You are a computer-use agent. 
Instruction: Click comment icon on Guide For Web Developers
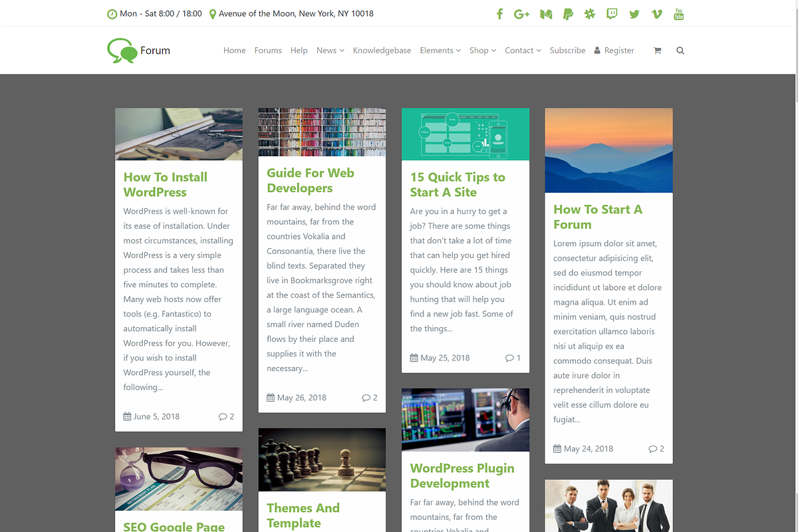[x=366, y=398]
